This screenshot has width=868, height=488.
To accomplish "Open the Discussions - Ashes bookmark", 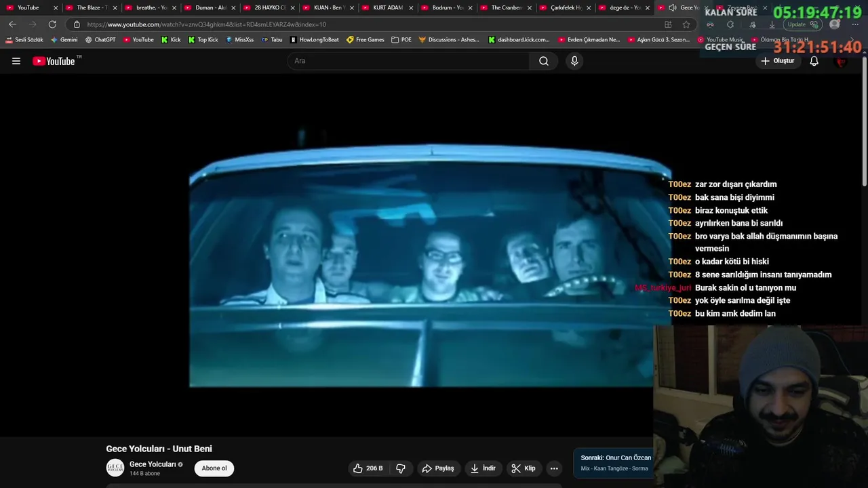I will [x=449, y=40].
